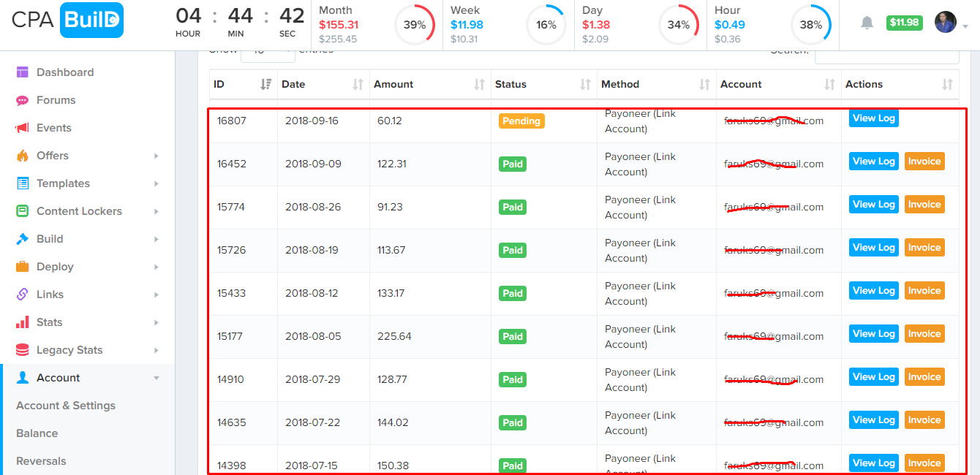The image size is (980, 475).
Task: Sort table by Amount column arrows
Action: point(479,84)
